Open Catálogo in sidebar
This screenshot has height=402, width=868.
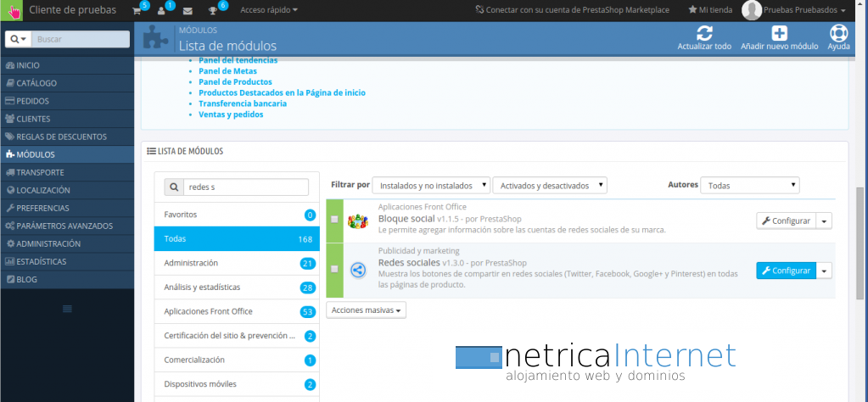pos(67,83)
